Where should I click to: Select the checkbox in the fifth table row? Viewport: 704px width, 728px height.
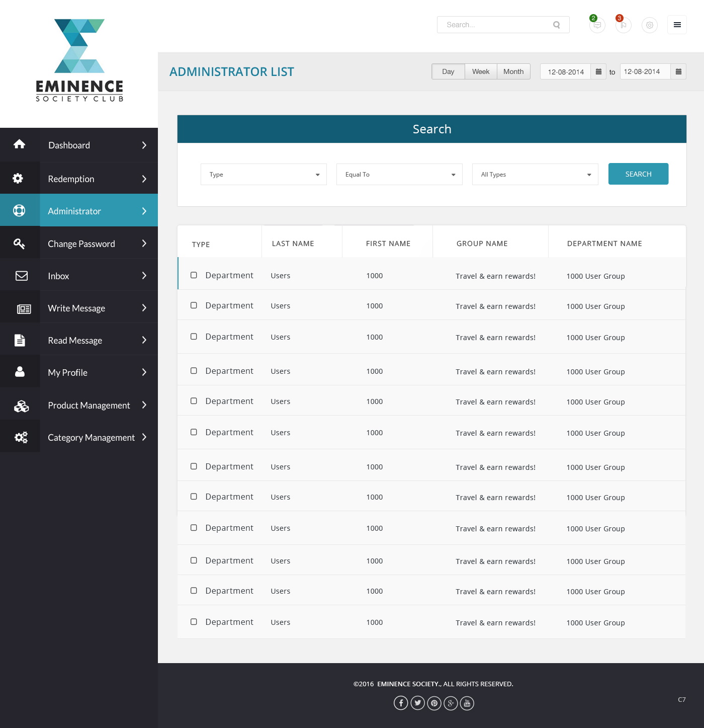(x=194, y=401)
